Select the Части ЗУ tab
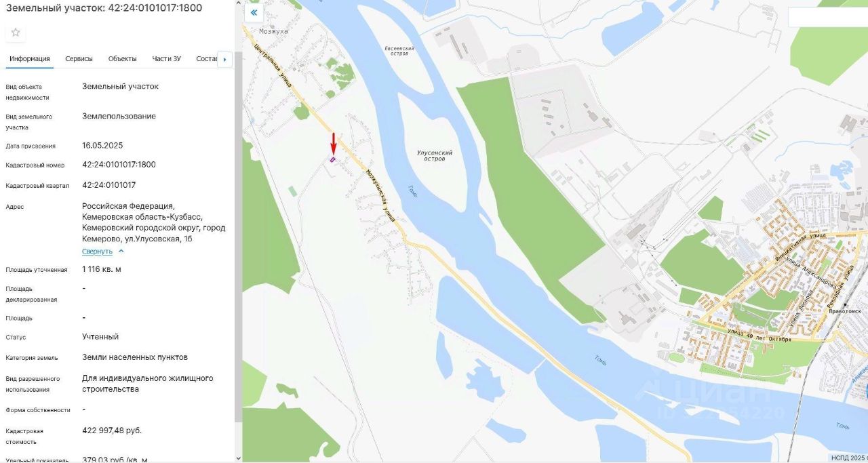The image size is (868, 463). [167, 58]
